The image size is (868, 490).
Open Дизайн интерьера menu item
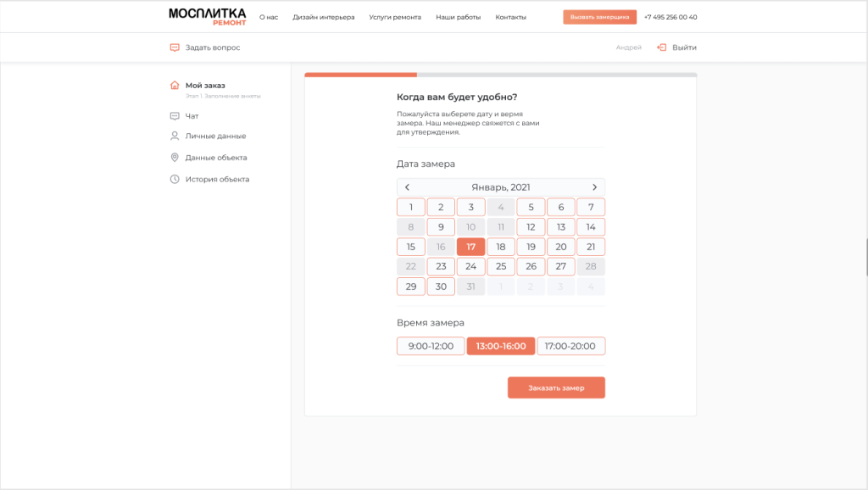click(324, 17)
